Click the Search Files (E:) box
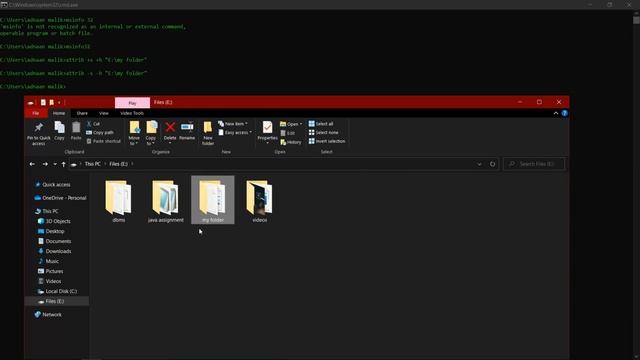The width and height of the screenshot is (640, 360). (x=534, y=164)
